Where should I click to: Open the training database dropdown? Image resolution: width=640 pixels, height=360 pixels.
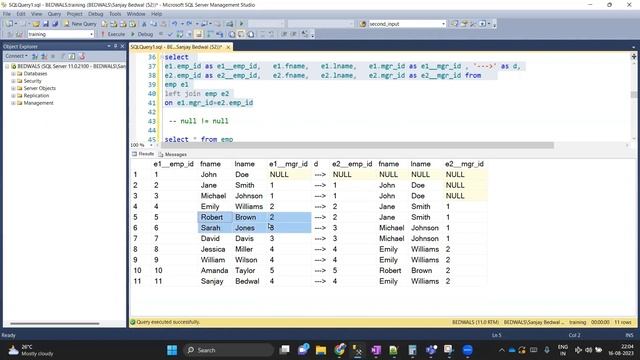coord(61,34)
